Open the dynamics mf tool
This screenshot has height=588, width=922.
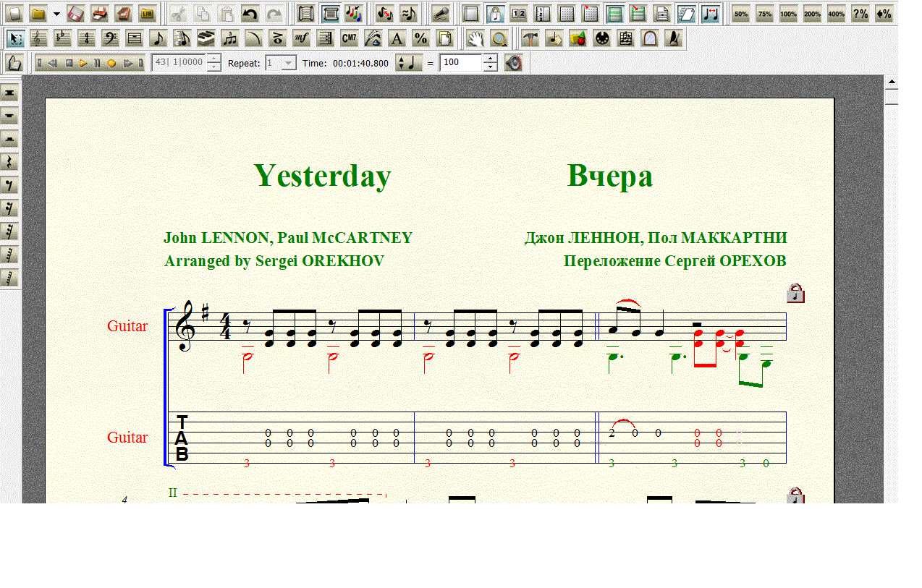pyautogui.click(x=301, y=38)
